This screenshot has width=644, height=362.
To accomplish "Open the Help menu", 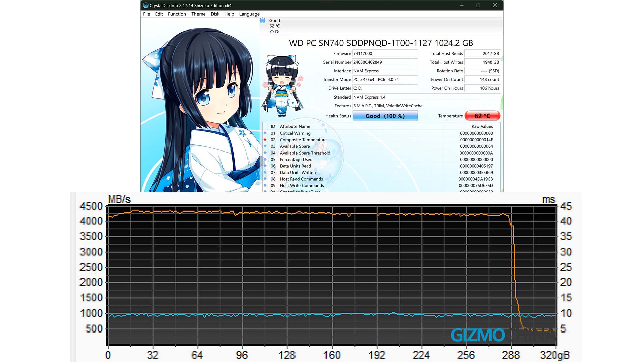I will coord(229,14).
